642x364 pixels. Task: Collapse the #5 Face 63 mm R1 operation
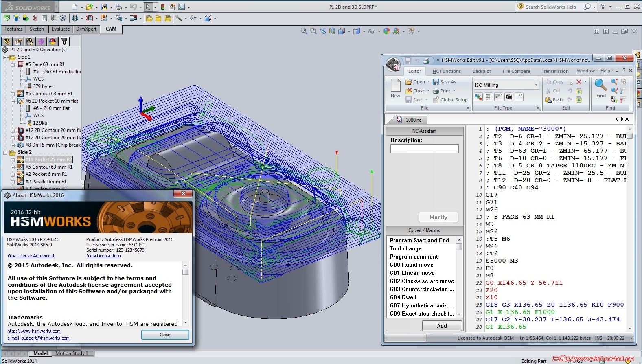(x=13, y=65)
